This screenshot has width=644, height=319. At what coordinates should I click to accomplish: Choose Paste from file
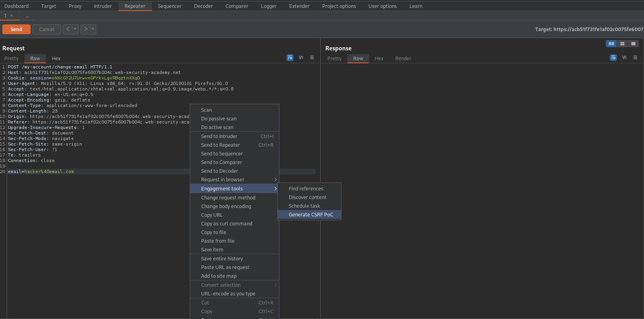[x=235, y=241]
